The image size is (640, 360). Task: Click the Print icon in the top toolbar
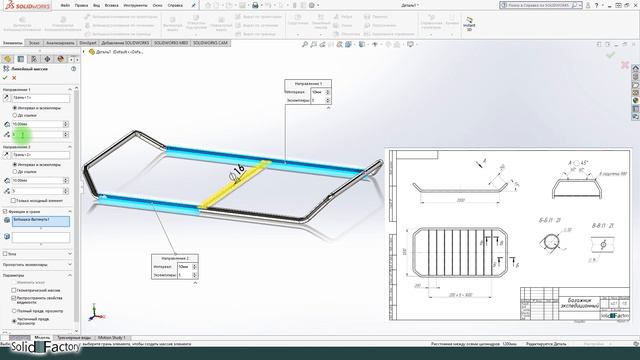(x=255, y=5)
